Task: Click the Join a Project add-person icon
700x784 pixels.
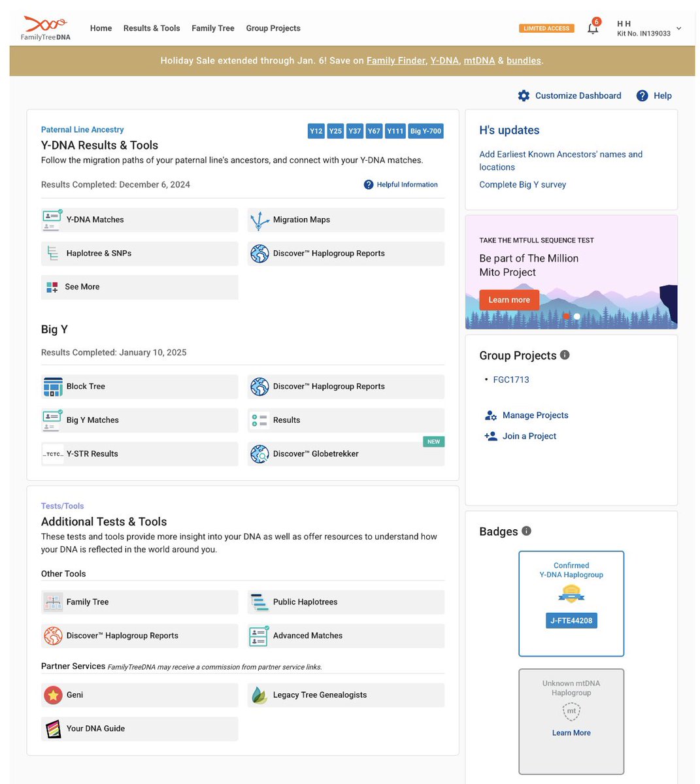Action: 491,436
